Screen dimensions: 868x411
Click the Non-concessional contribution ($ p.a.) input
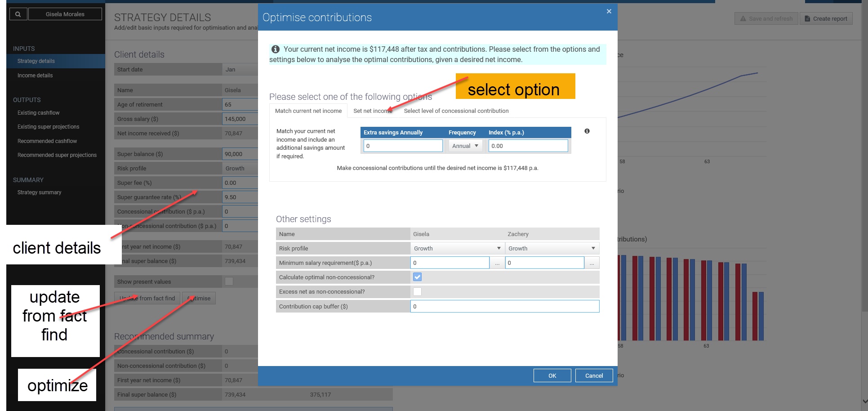pyautogui.click(x=240, y=226)
